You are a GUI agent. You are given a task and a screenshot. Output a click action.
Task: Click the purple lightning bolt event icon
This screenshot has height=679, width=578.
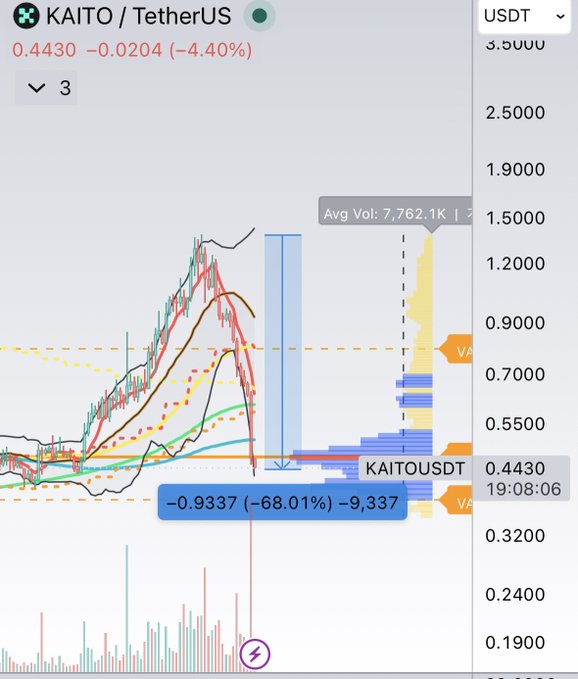(255, 653)
